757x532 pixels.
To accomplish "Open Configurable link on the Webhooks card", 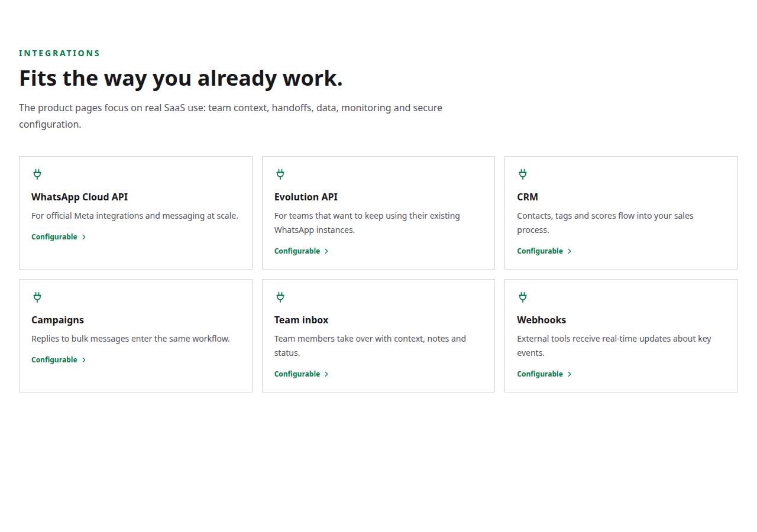I will pyautogui.click(x=545, y=374).
